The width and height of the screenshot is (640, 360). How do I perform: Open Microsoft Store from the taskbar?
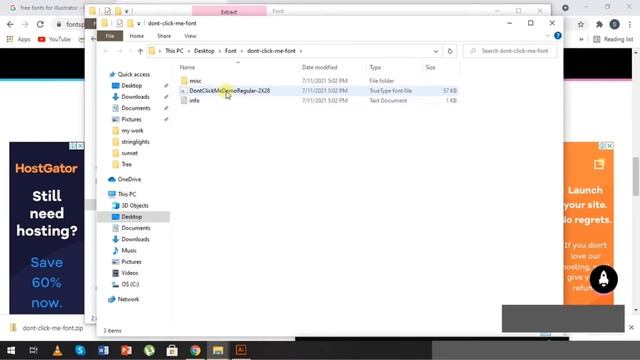172,350
